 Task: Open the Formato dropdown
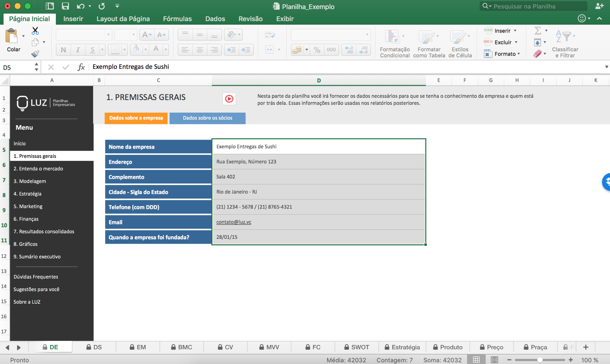[x=505, y=54]
